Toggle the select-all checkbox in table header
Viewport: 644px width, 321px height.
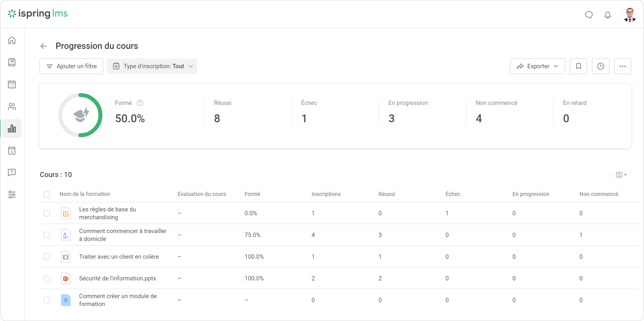(47, 194)
